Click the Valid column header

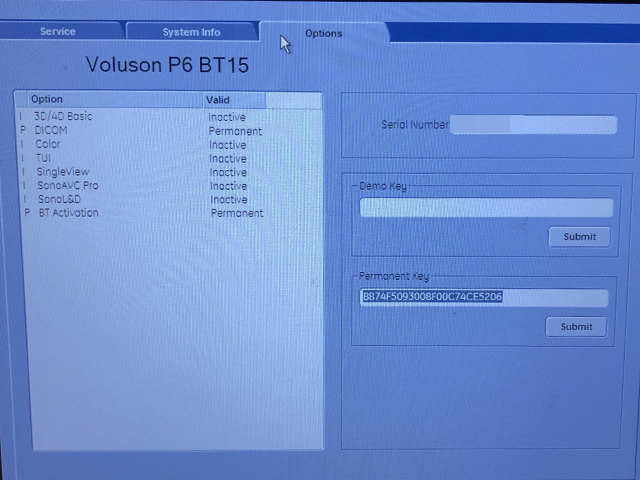pos(234,100)
